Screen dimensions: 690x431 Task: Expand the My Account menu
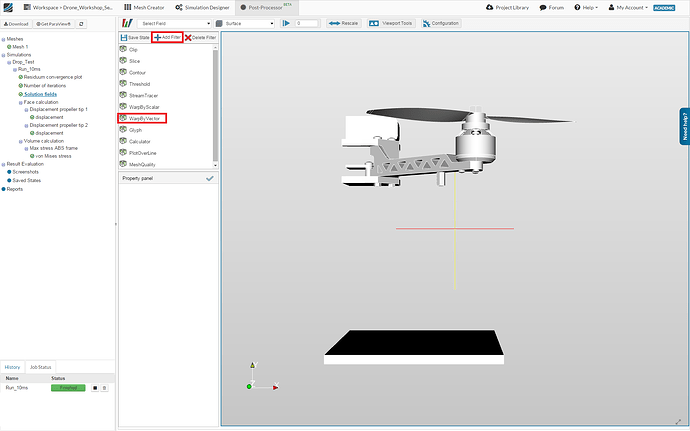pyautogui.click(x=629, y=7)
